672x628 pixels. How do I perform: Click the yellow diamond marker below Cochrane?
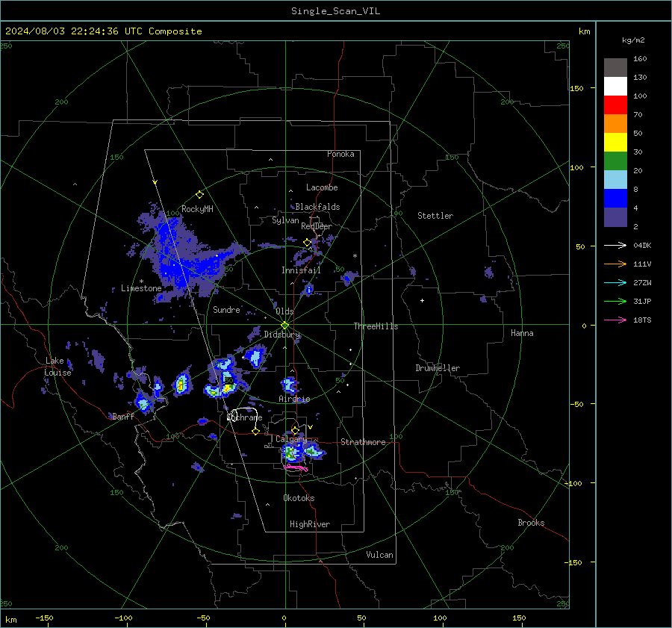[255, 431]
